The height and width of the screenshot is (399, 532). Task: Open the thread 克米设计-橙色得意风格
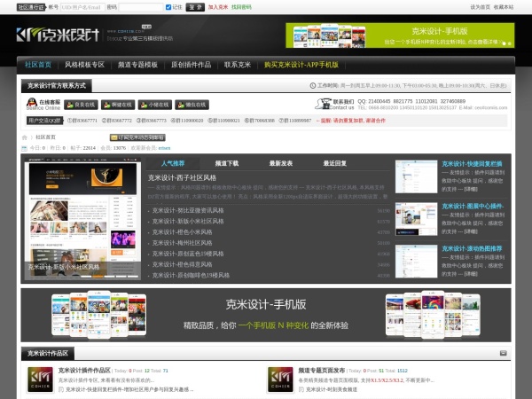coord(182,264)
